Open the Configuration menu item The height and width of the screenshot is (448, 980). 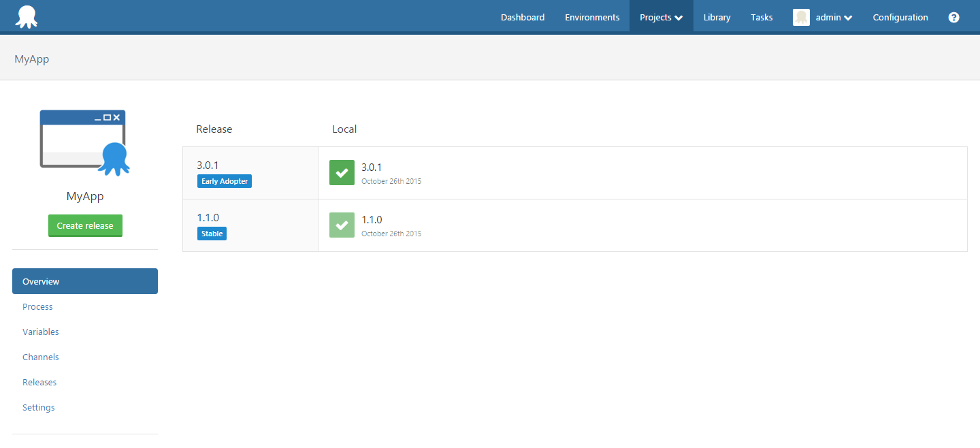[x=900, y=18]
